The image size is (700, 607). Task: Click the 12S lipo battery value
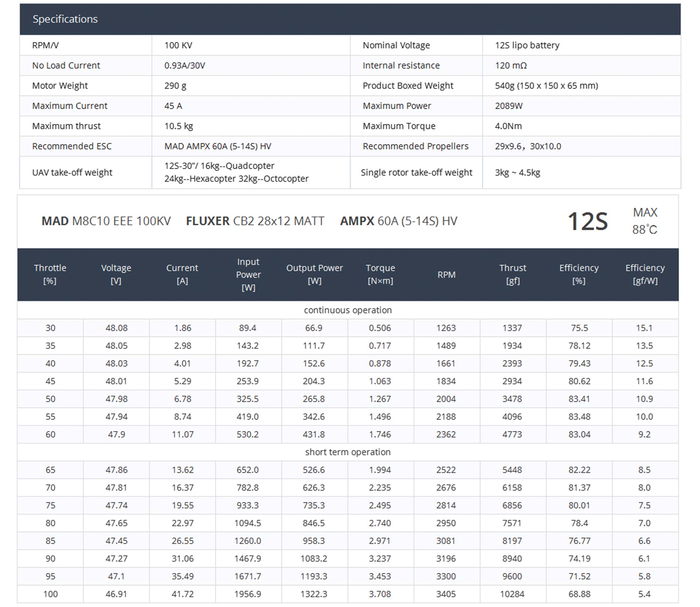click(x=527, y=45)
